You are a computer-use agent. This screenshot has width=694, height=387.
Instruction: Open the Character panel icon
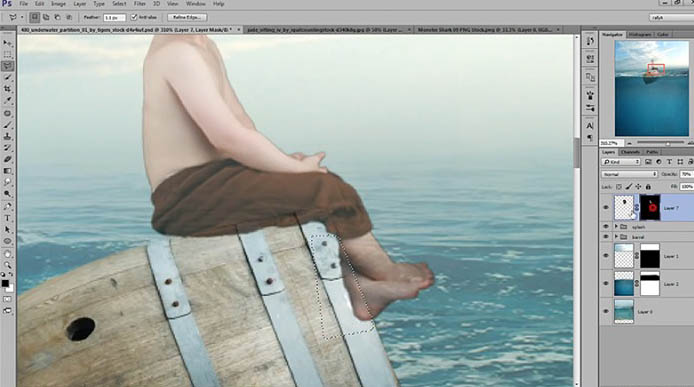click(590, 126)
